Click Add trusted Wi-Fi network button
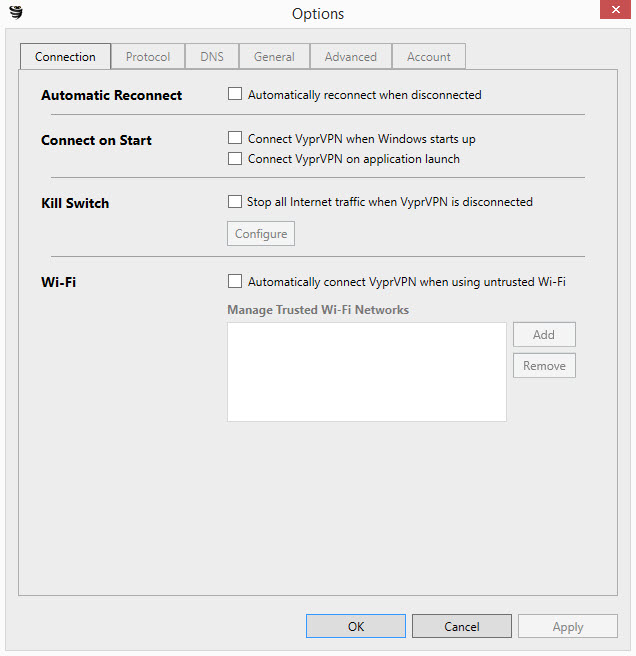Viewport: 636px width, 656px height. [x=544, y=334]
